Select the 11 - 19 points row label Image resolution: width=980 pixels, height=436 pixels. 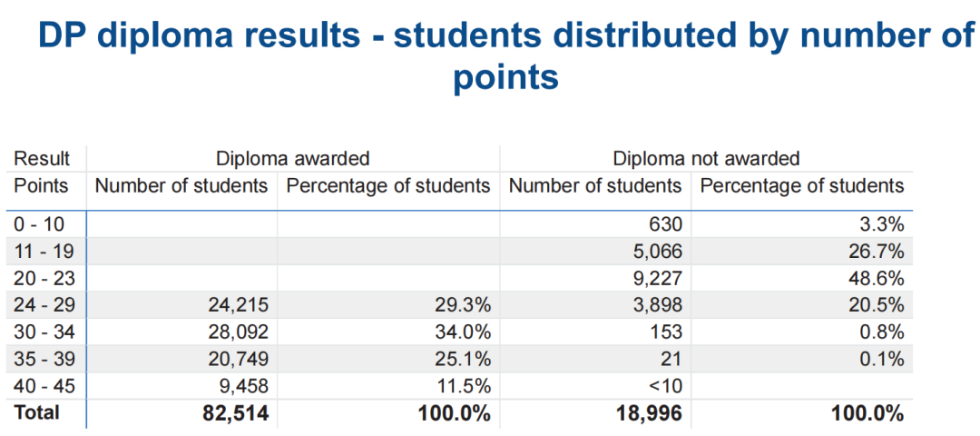pos(44,251)
